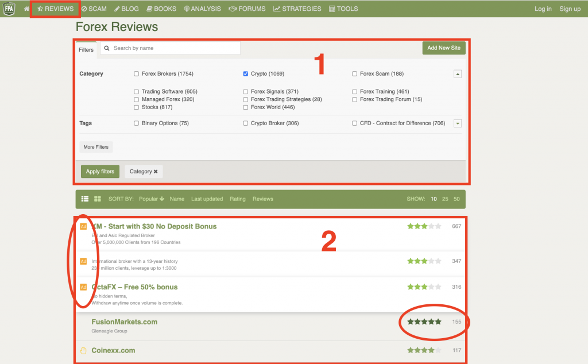Sort listings by Rating

238,199
